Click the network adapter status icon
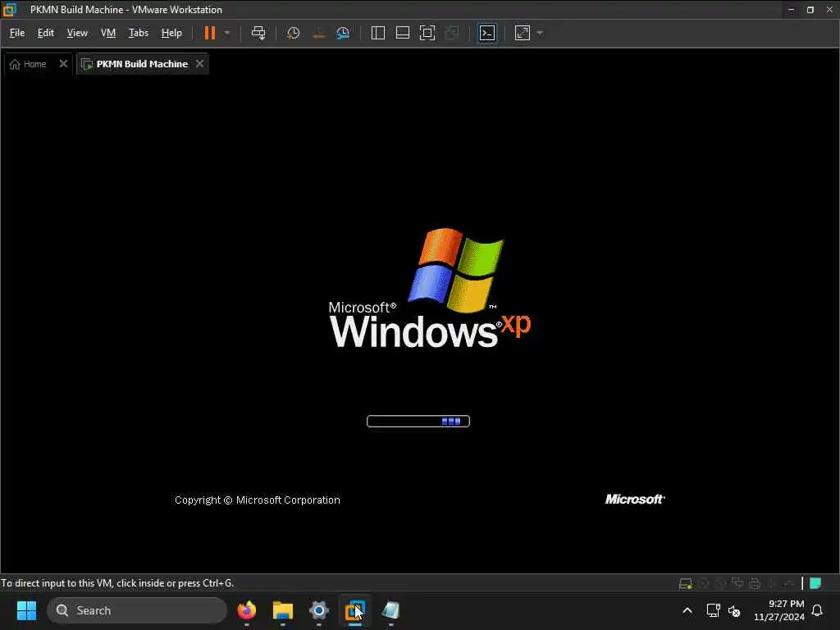The height and width of the screenshot is (630, 840). [737, 583]
